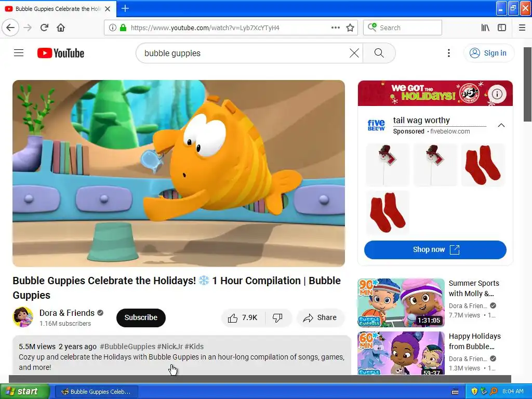
Task: Open YouTube settings three-dot menu
Action: [448, 53]
